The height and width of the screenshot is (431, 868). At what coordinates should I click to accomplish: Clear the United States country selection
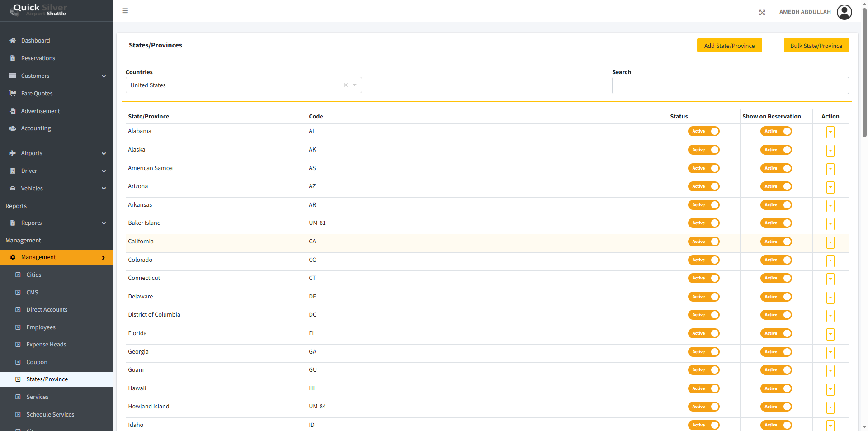pos(346,85)
